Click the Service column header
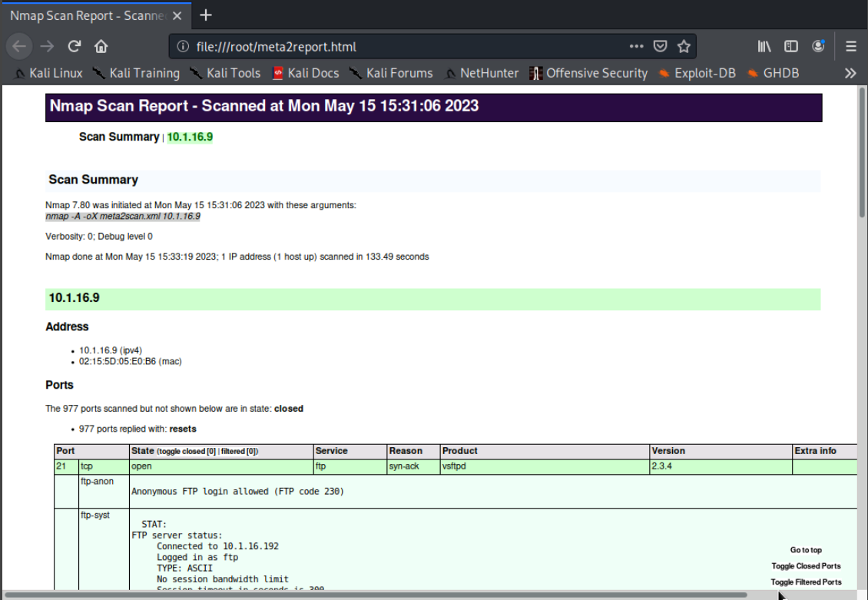The width and height of the screenshot is (868, 600). coord(350,451)
